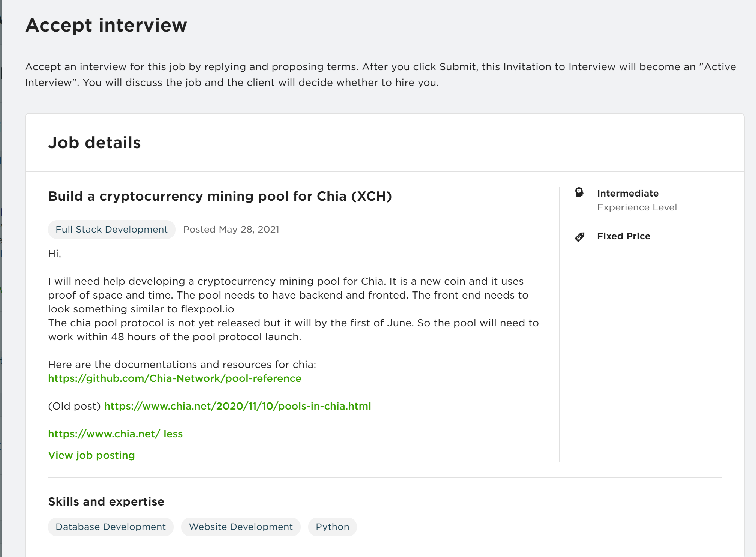Image resolution: width=756 pixels, height=557 pixels.
Task: Click the Posted May 28, 2021 date text
Action: 231,229
